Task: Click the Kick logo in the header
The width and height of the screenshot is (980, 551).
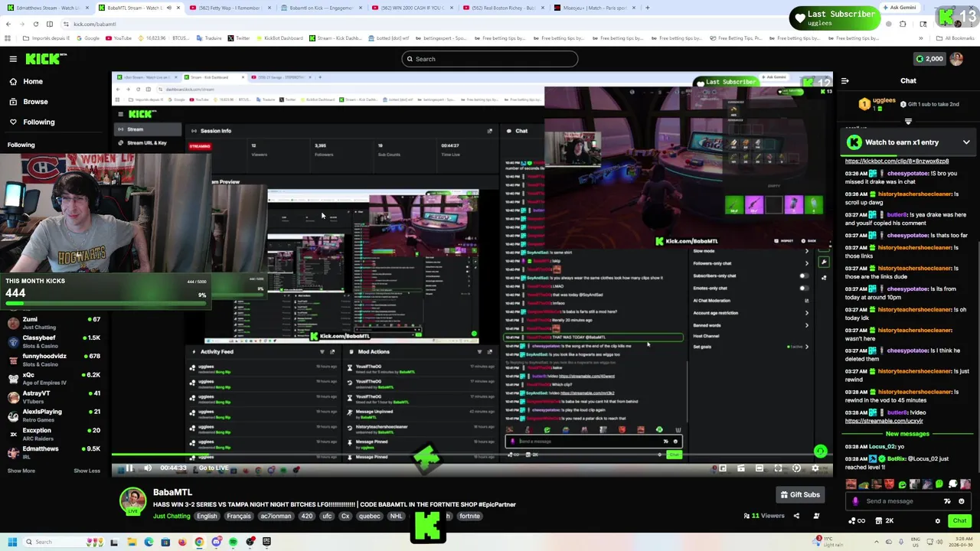Action: [46, 59]
